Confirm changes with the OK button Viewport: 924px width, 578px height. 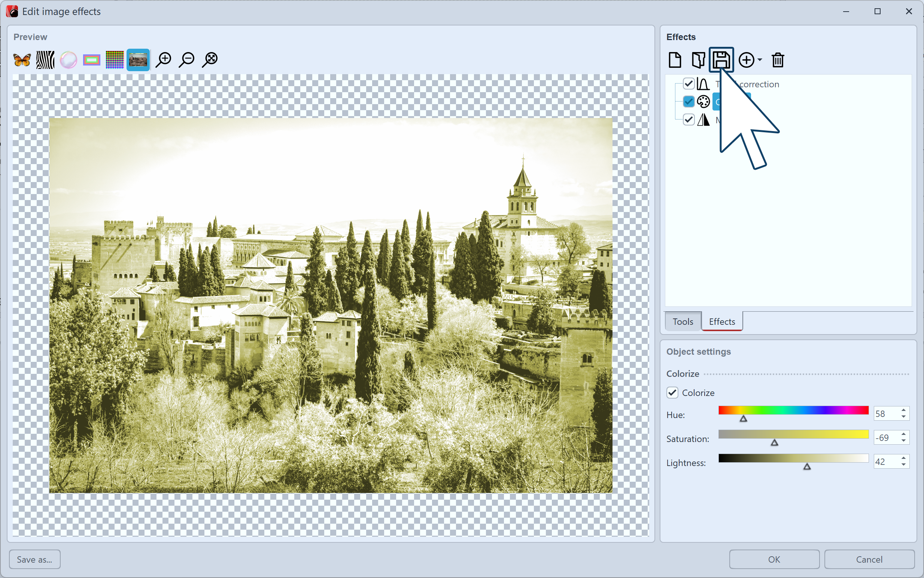click(x=774, y=559)
